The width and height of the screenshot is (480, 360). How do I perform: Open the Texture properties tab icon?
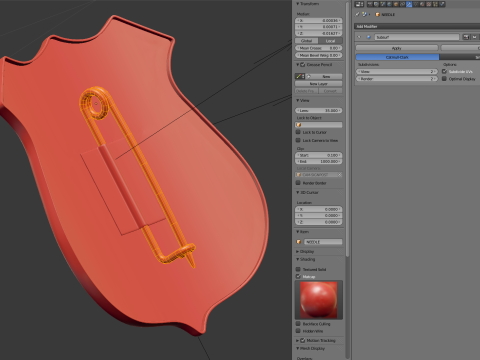pos(429,4)
